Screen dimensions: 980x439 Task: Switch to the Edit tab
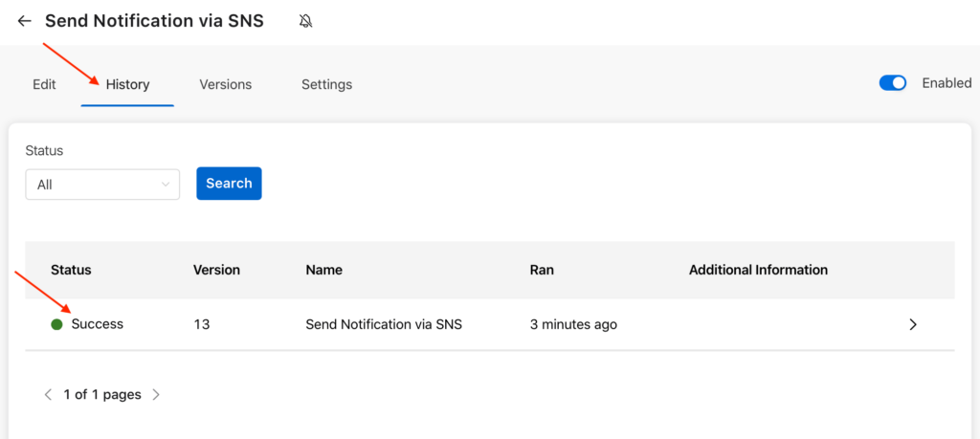[44, 84]
